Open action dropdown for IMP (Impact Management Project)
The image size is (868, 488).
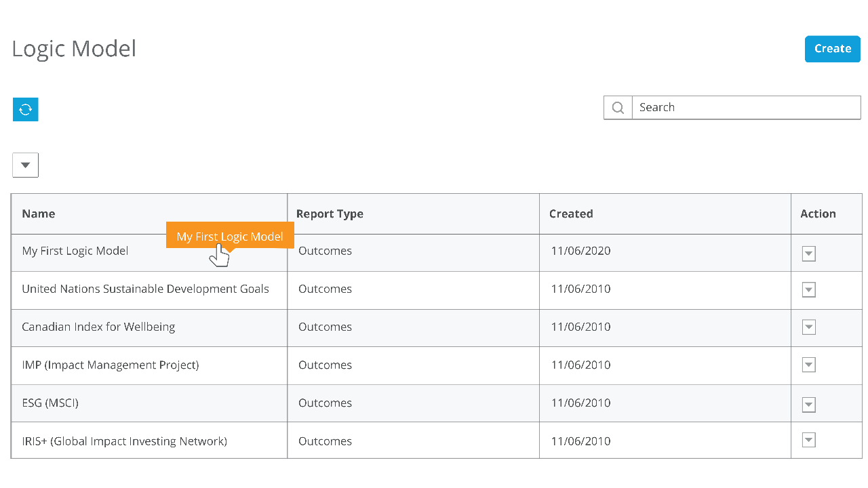pyautogui.click(x=808, y=365)
